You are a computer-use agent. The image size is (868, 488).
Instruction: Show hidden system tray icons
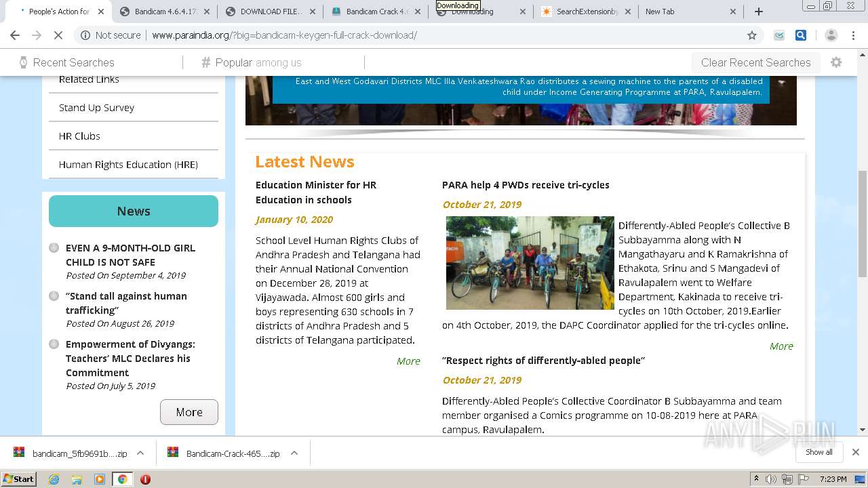click(757, 479)
